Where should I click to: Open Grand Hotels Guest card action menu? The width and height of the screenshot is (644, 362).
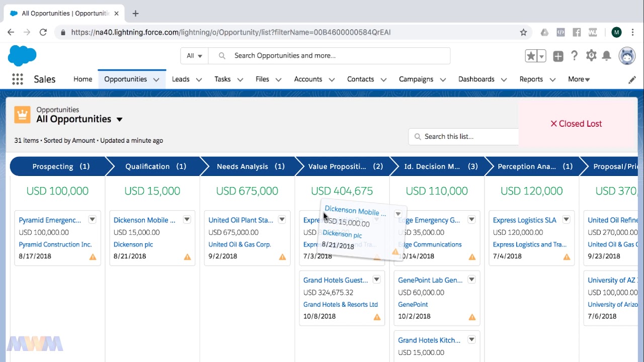click(x=376, y=280)
